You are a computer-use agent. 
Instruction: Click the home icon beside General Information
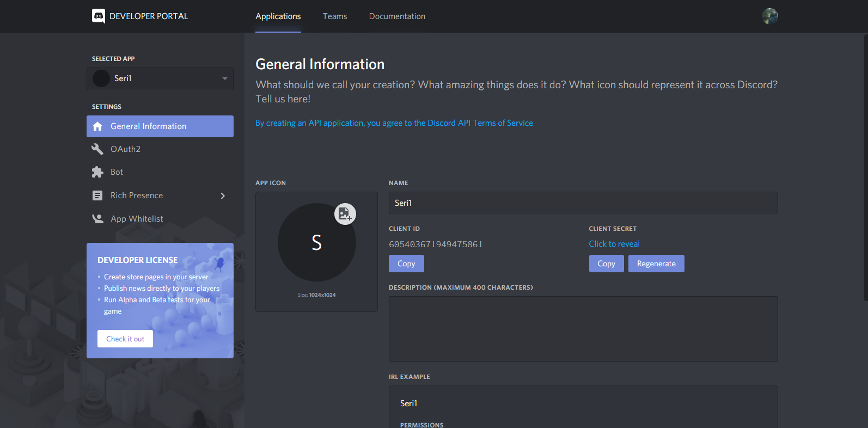pyautogui.click(x=97, y=126)
